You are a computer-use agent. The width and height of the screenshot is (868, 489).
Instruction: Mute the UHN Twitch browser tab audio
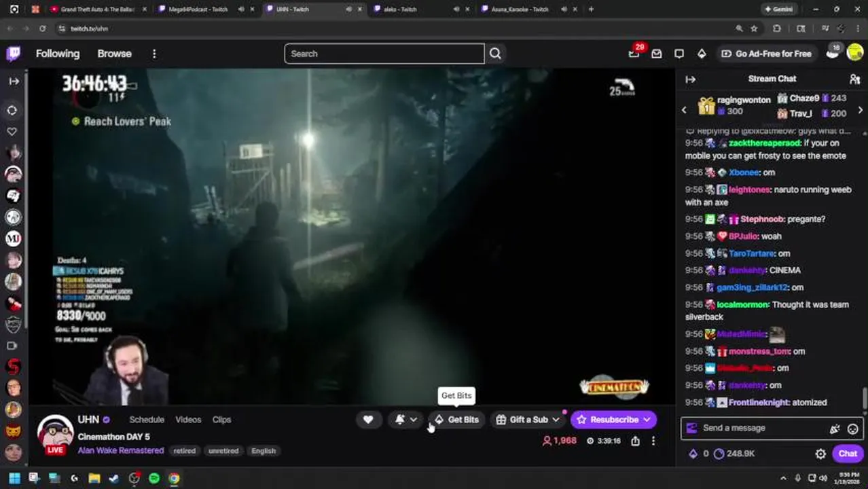[348, 10]
